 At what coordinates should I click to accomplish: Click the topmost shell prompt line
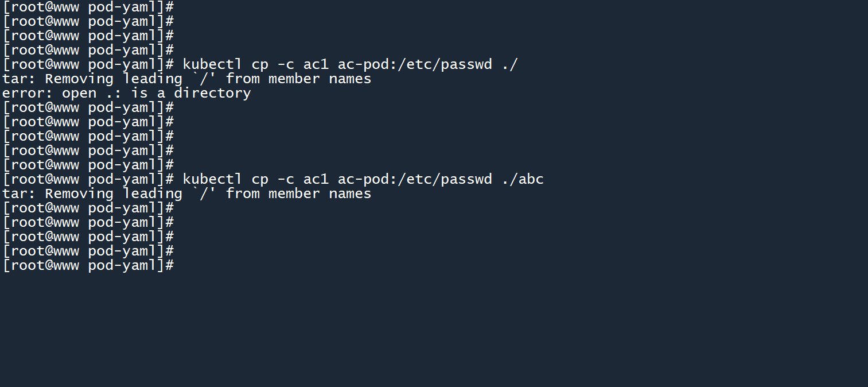coord(88,7)
